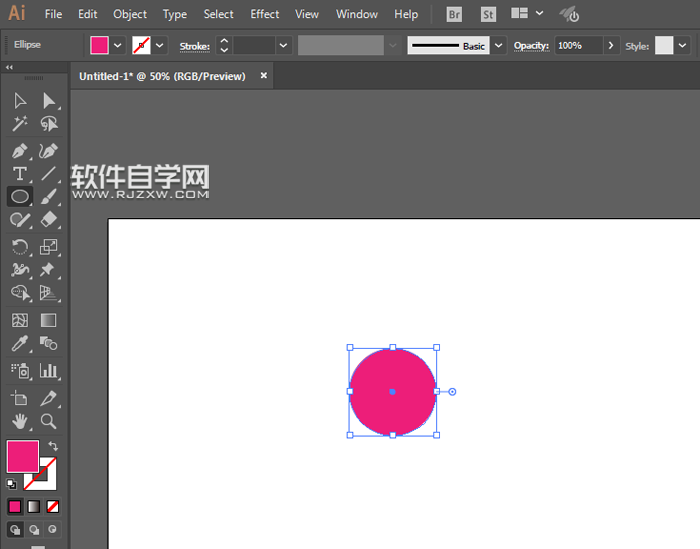Click the large pink Fill swatch

22,456
